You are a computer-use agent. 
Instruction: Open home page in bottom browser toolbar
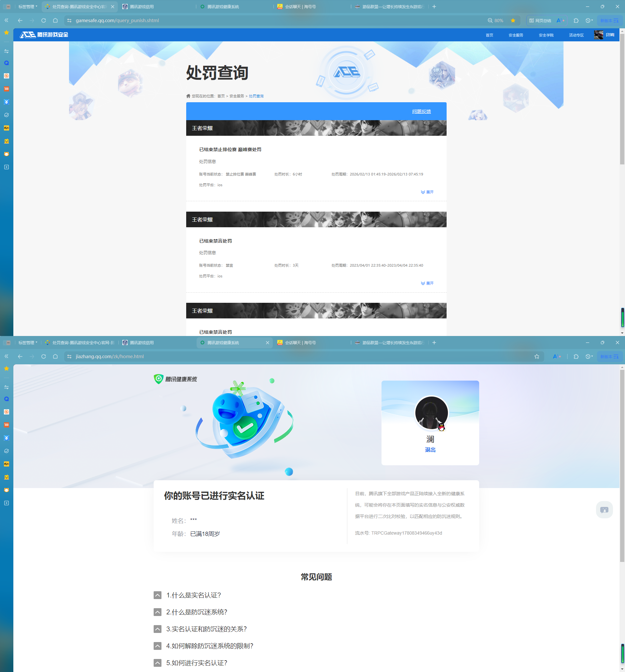(55, 357)
